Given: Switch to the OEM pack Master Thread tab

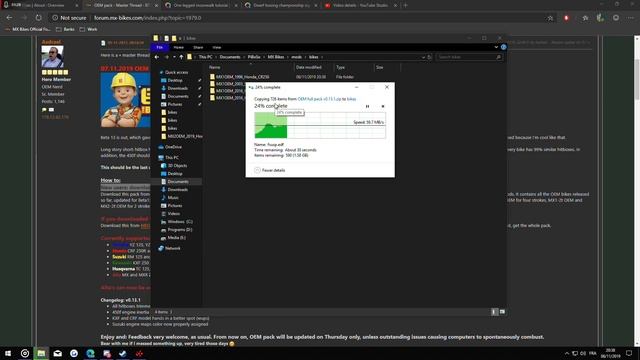Looking at the screenshot, I should (x=121, y=5).
